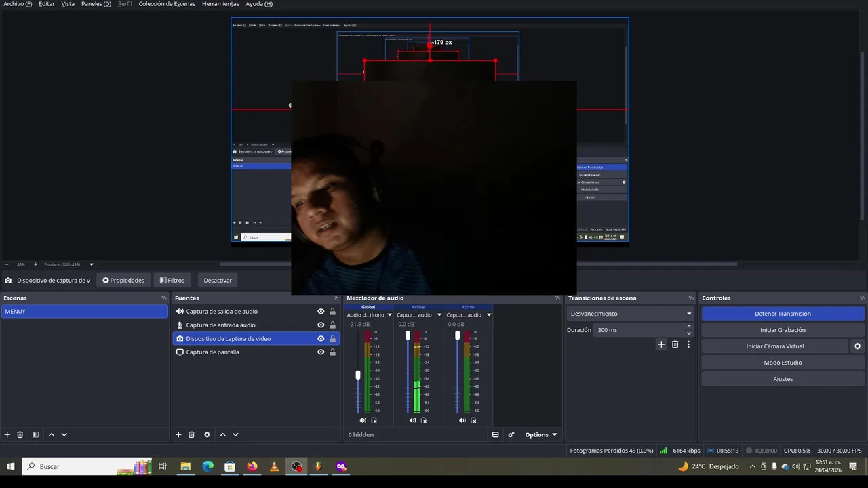This screenshot has height=488, width=868.
Task: Open Audio del escritorio channel menu arrow
Action: point(389,315)
